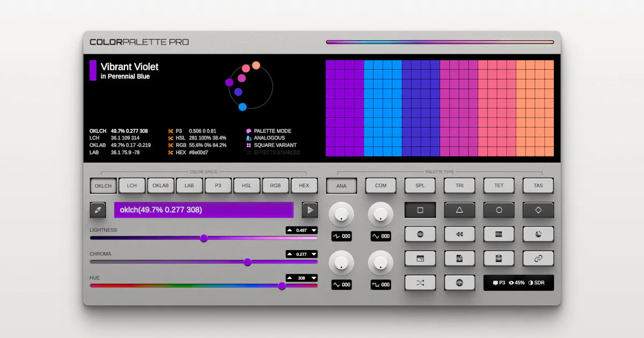Click scissors icon beside P3 values
Viewport: 644px width, 338px height.
(171, 131)
